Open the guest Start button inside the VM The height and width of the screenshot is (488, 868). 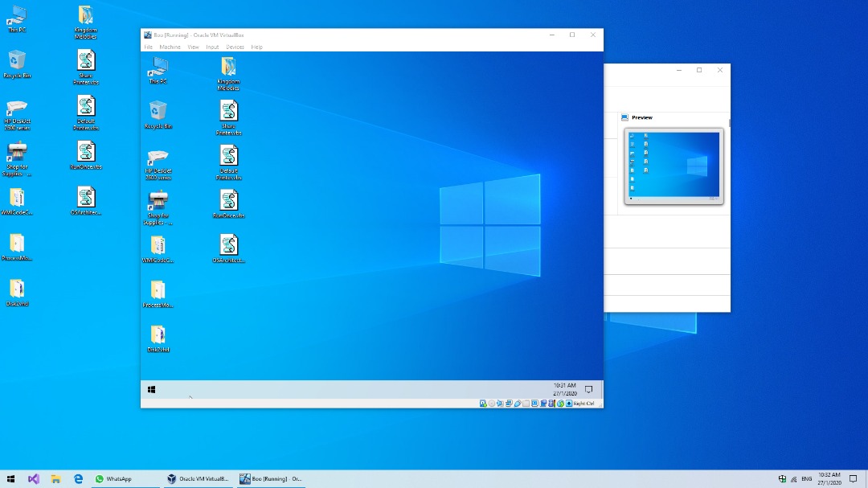click(152, 389)
